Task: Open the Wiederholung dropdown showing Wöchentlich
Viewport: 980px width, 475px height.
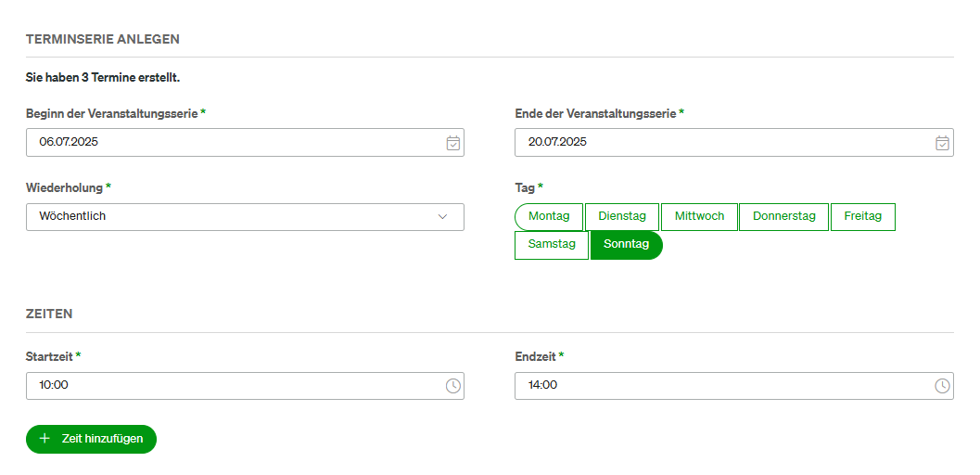Action: (245, 217)
